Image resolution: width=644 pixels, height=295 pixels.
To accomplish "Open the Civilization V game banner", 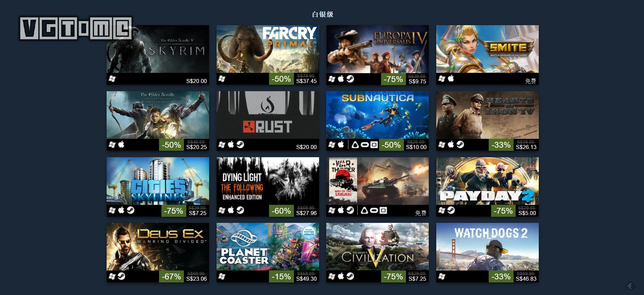I will pos(377,247).
